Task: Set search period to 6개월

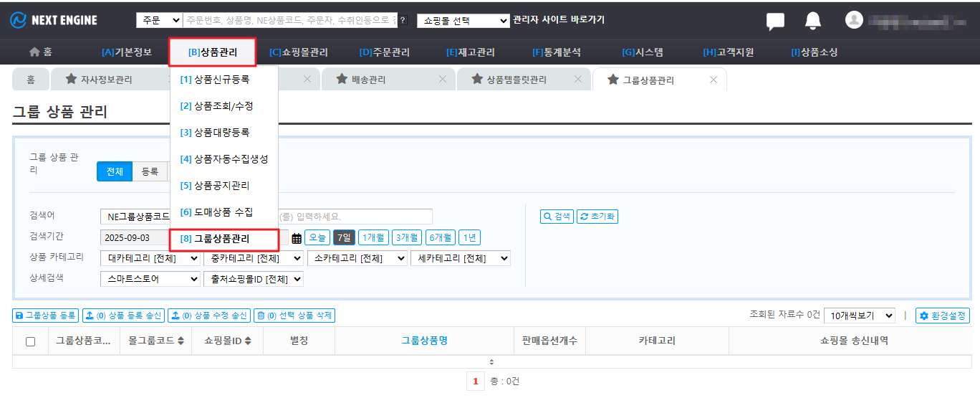Action: 441,238
